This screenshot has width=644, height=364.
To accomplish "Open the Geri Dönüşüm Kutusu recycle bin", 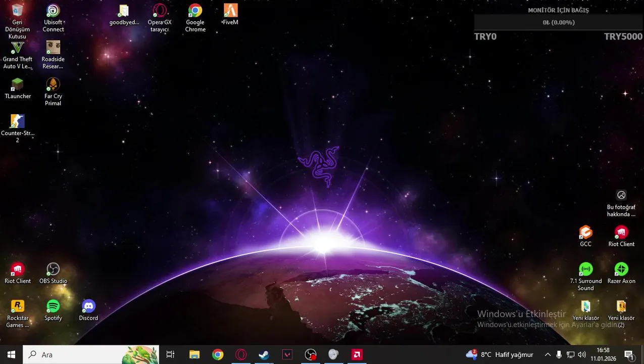I will click(17, 22).
